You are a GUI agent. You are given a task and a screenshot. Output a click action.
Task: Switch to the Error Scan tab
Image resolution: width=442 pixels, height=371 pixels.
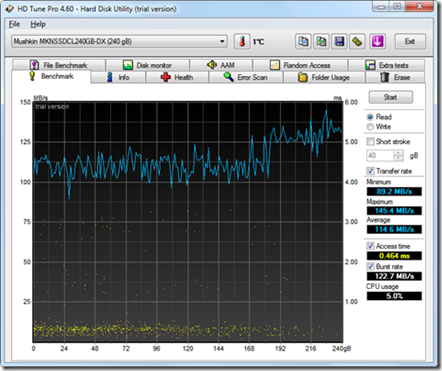246,77
